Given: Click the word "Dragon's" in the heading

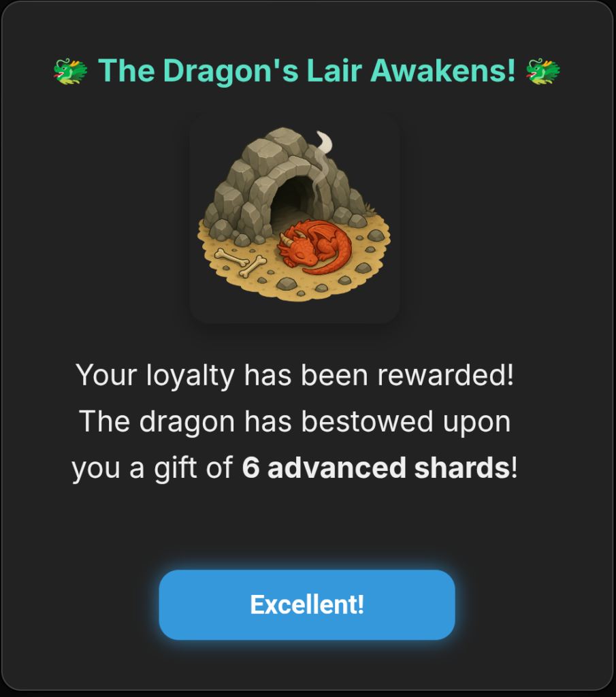Looking at the screenshot, I should pyautogui.click(x=231, y=71).
